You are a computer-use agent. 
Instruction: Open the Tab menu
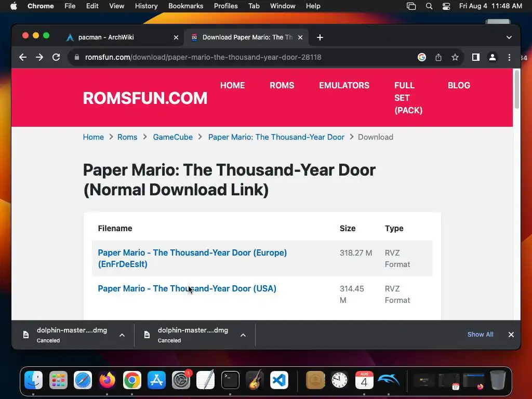click(x=254, y=6)
